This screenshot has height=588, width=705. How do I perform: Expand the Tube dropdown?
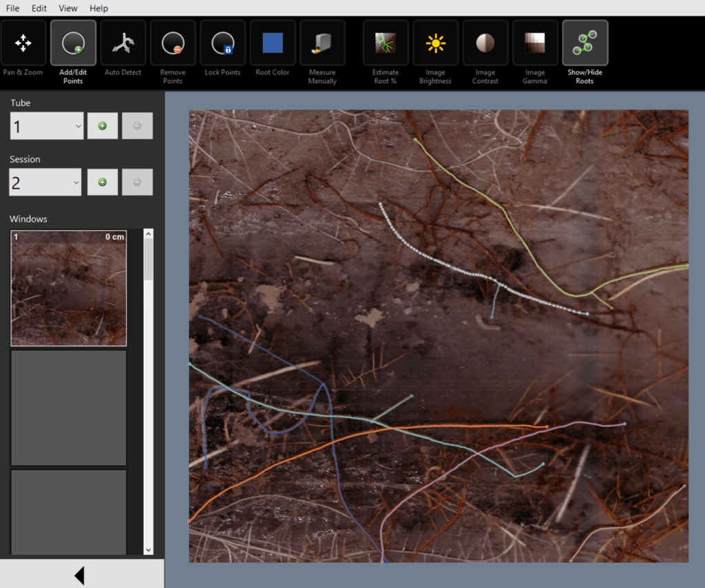click(47, 126)
